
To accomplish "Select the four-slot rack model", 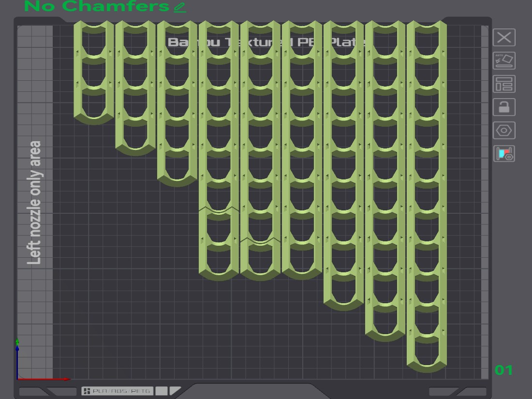I will coord(135,88).
